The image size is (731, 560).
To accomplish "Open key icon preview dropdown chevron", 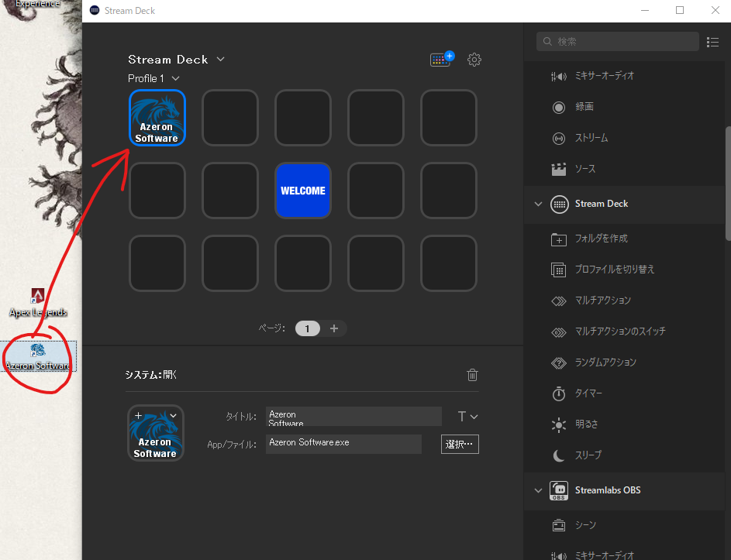I will (173, 416).
